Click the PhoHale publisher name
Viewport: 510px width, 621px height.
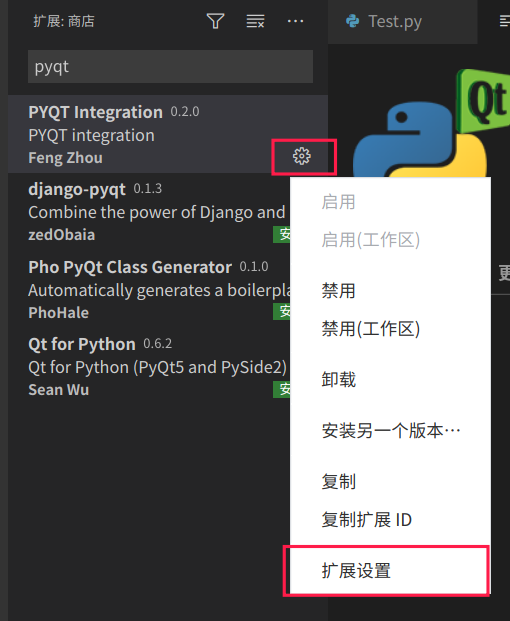[58, 313]
